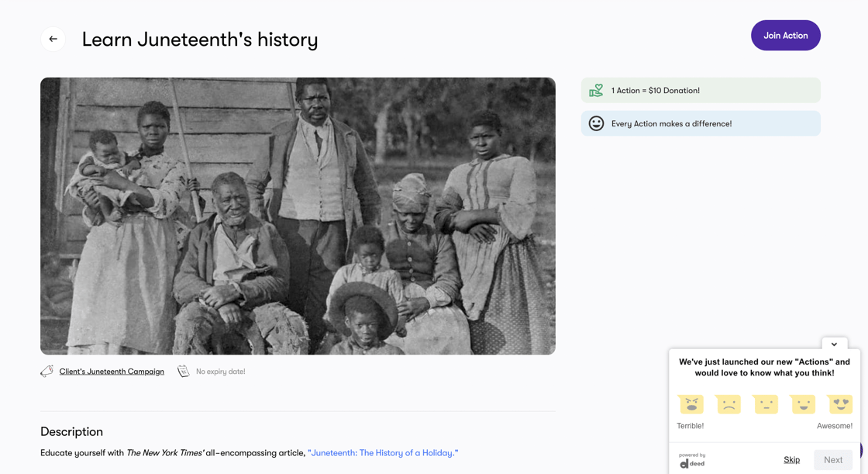
Task: Choose the heart-eyes Awesome emoji rating
Action: [x=840, y=404]
